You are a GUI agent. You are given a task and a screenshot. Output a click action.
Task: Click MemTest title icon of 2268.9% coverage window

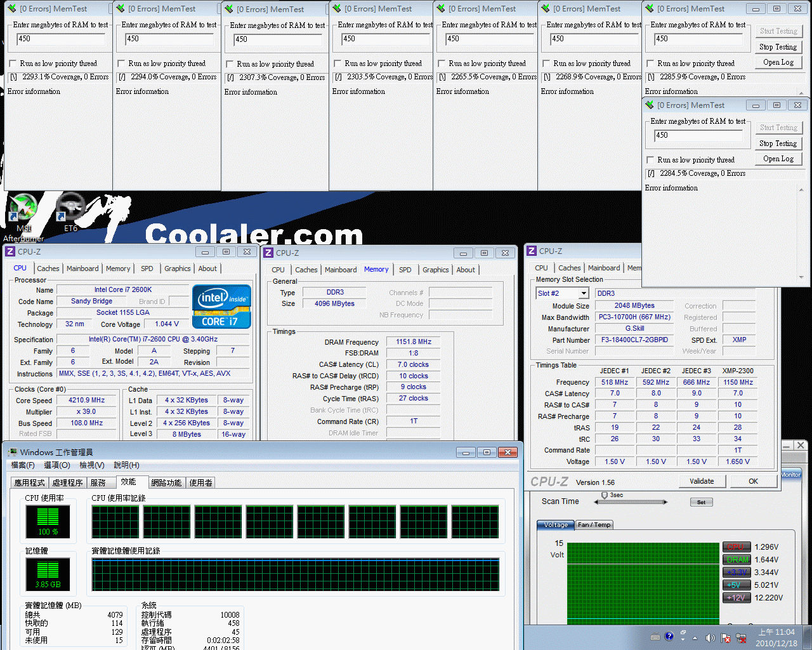pos(545,8)
